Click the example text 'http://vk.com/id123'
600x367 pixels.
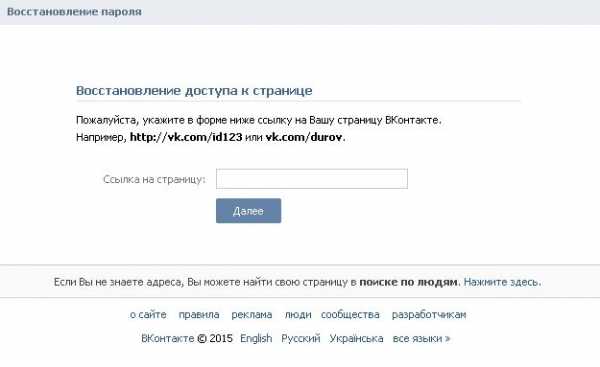point(186,137)
